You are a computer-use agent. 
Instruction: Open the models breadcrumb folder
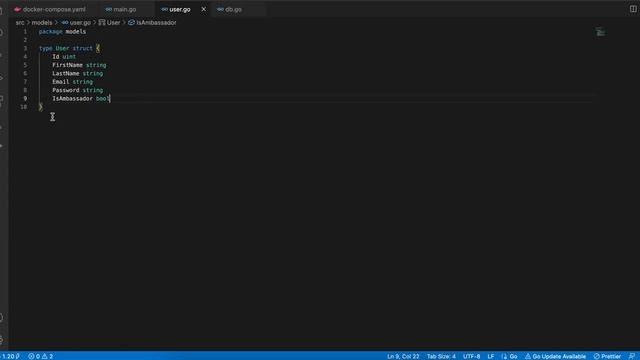[42, 22]
